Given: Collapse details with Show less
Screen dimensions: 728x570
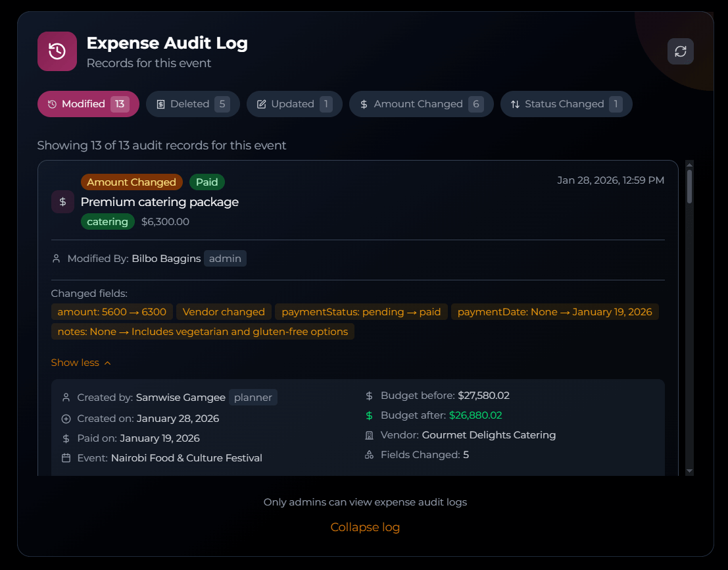Looking at the screenshot, I should point(81,363).
